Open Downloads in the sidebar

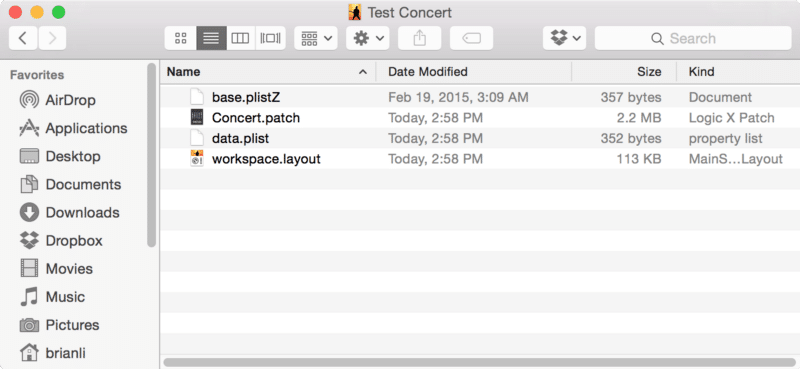(69, 212)
